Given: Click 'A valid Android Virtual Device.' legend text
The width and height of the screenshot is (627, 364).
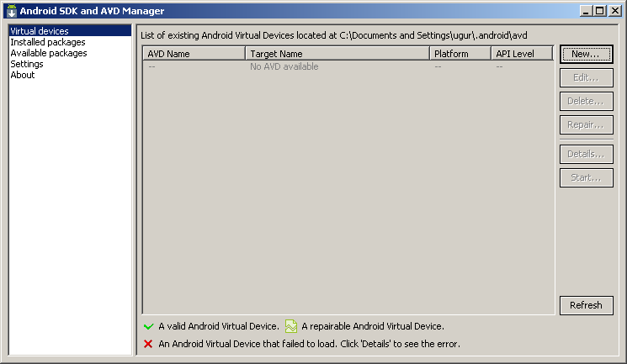Looking at the screenshot, I should click(219, 326).
